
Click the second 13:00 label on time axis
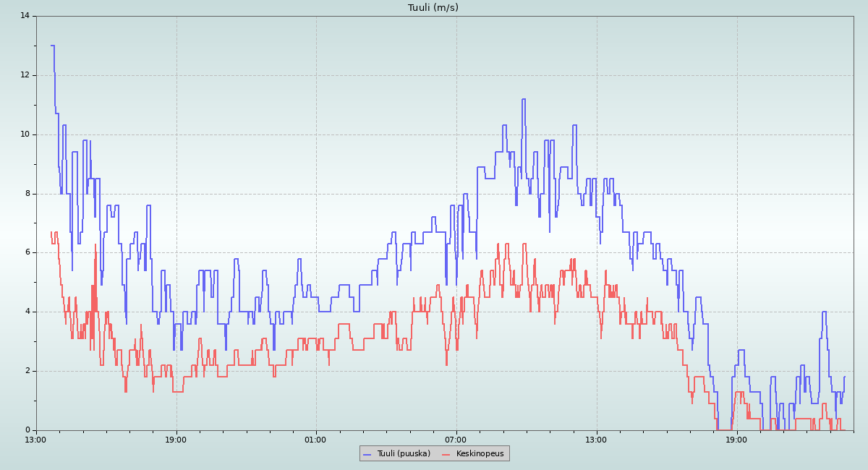[x=596, y=440]
